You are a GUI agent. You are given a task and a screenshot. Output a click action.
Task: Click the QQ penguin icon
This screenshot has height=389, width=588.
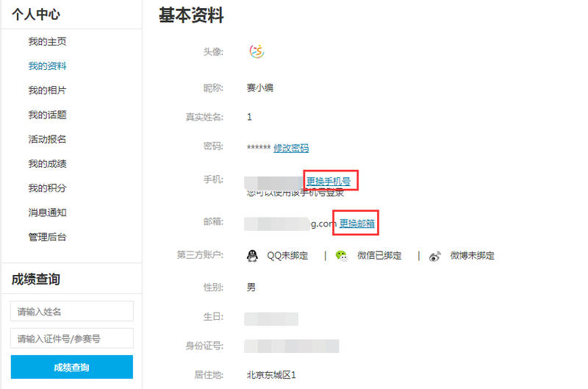[x=252, y=255]
